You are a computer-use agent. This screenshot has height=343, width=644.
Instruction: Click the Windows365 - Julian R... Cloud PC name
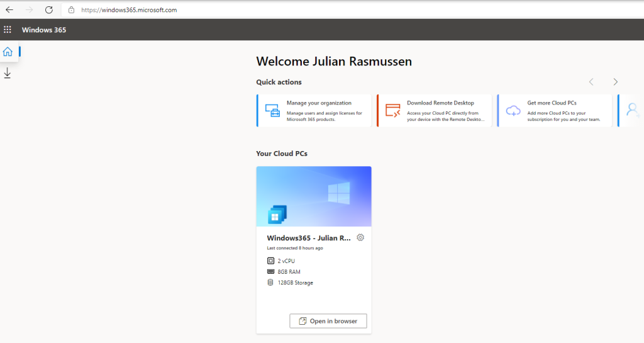[x=309, y=238]
